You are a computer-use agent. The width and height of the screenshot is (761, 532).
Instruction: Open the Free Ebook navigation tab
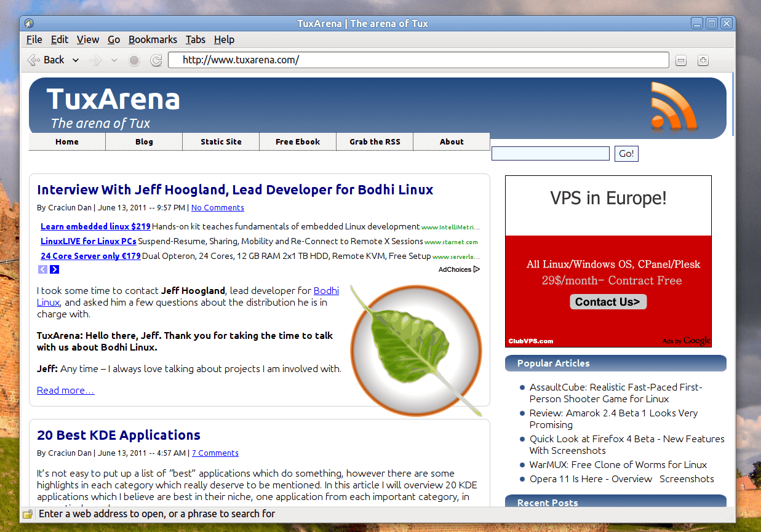coord(298,141)
